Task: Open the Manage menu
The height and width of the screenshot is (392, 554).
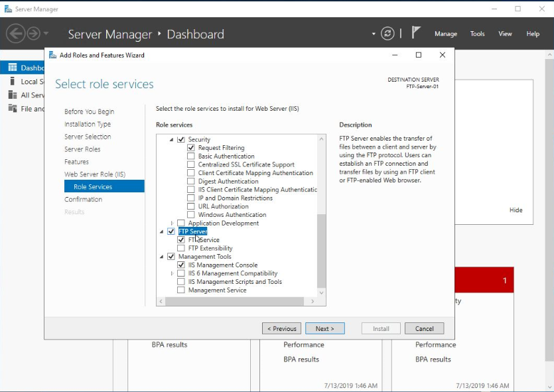Action: pos(446,34)
